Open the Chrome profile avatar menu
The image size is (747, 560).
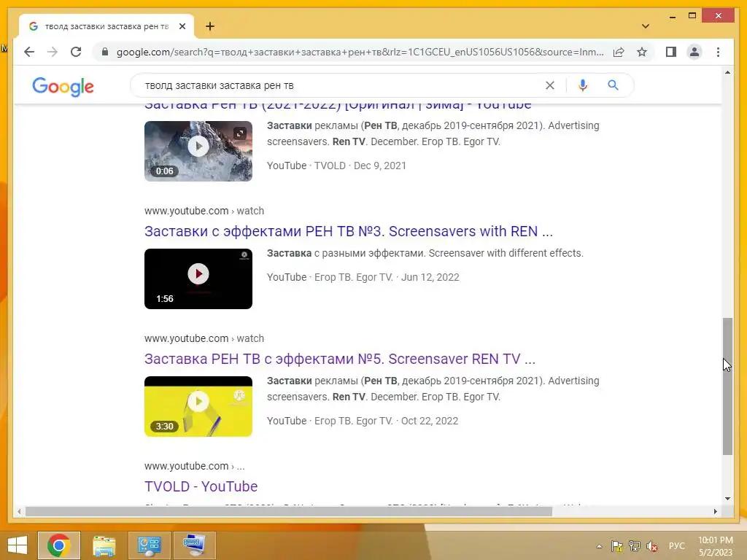(x=694, y=52)
